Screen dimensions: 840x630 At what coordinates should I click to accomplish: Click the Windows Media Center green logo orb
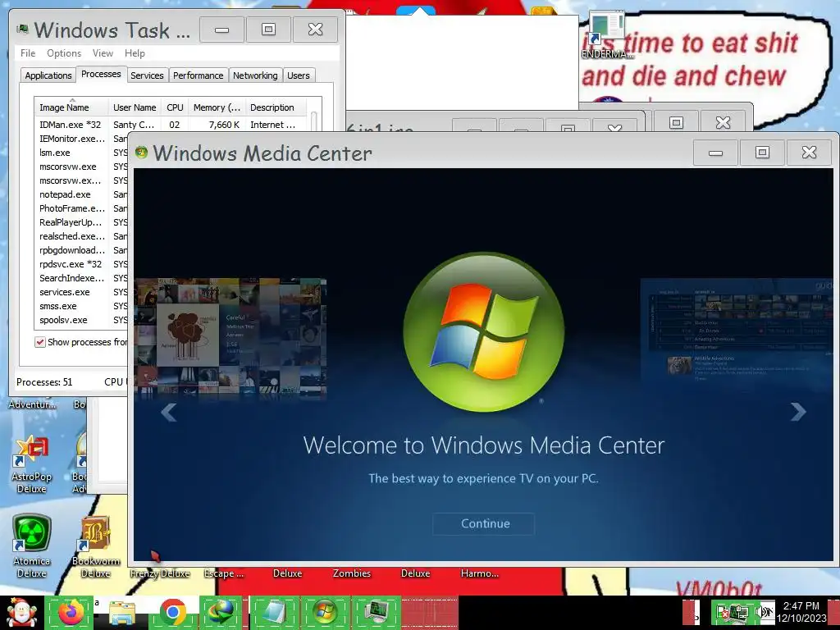tap(483, 332)
